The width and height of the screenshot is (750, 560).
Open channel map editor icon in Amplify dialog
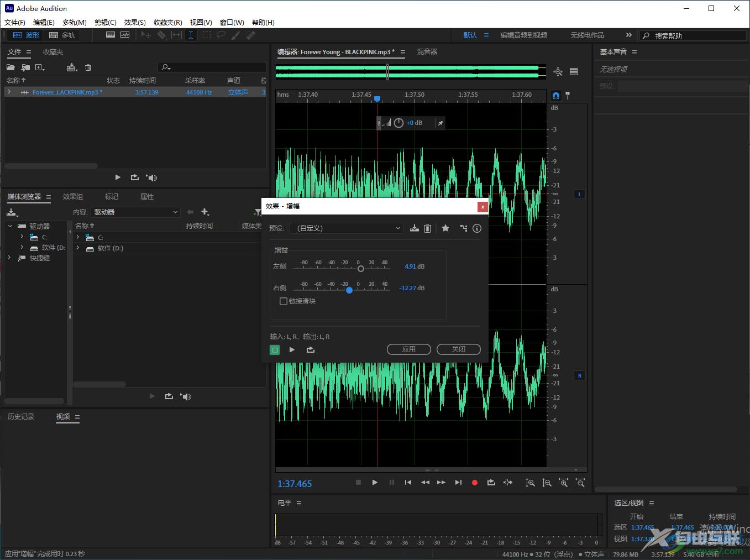click(x=463, y=228)
